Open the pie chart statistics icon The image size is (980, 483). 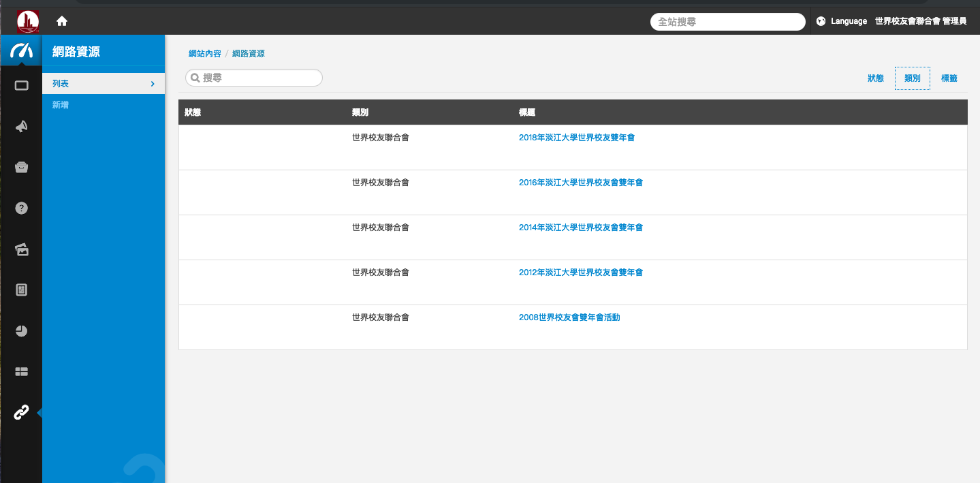[21, 331]
